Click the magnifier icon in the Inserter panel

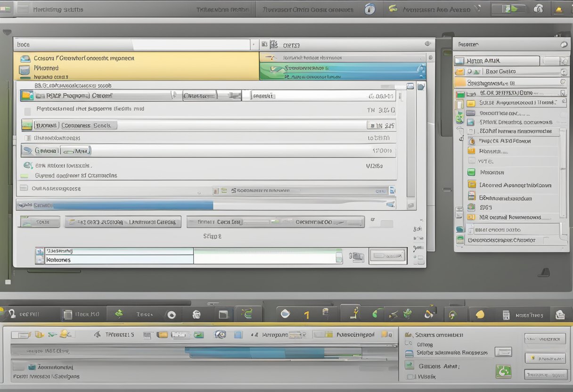coord(563,43)
